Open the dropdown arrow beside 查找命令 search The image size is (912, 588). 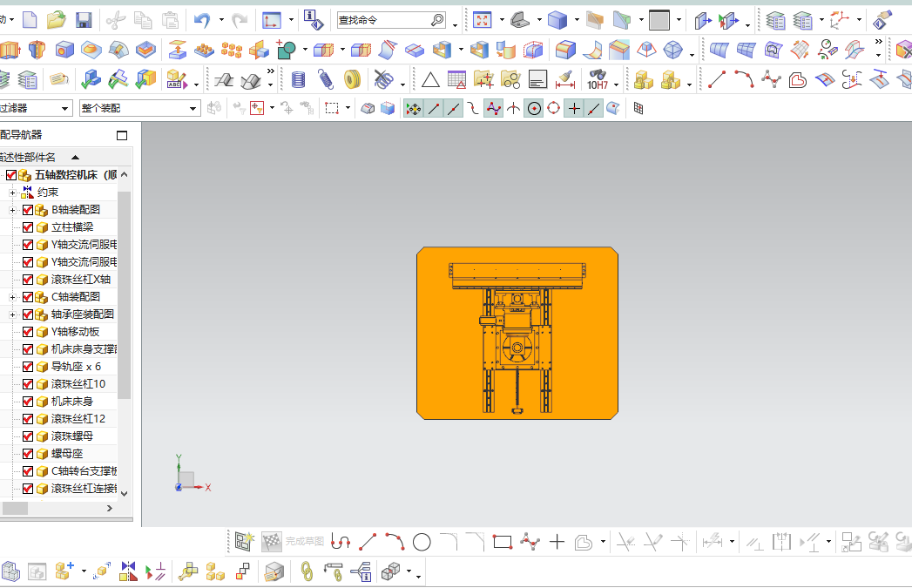(x=455, y=24)
